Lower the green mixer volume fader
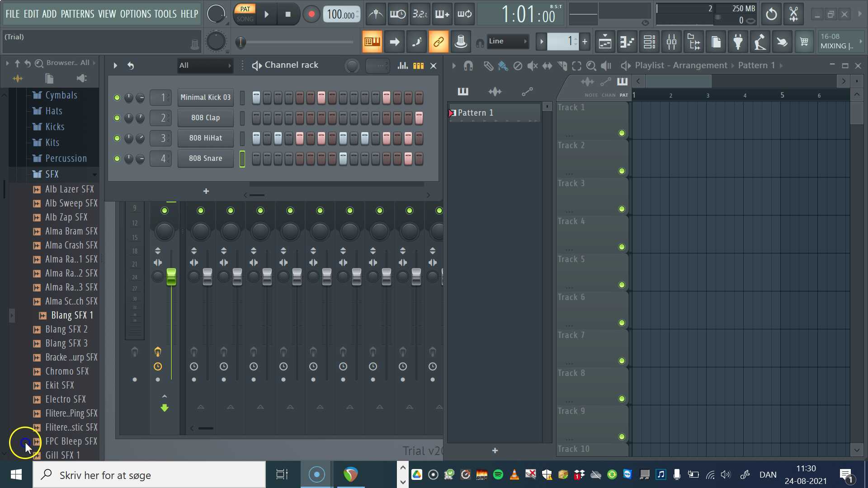 point(171,277)
